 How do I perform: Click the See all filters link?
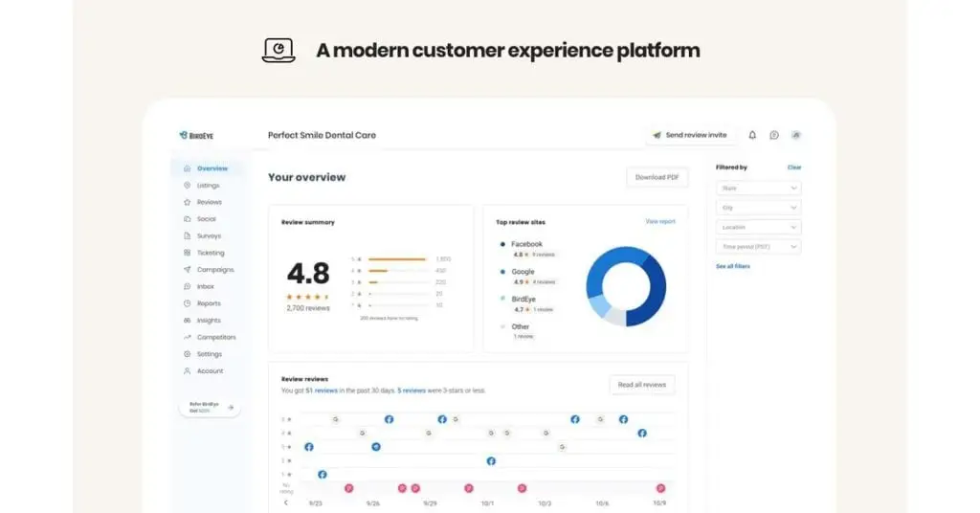732,266
